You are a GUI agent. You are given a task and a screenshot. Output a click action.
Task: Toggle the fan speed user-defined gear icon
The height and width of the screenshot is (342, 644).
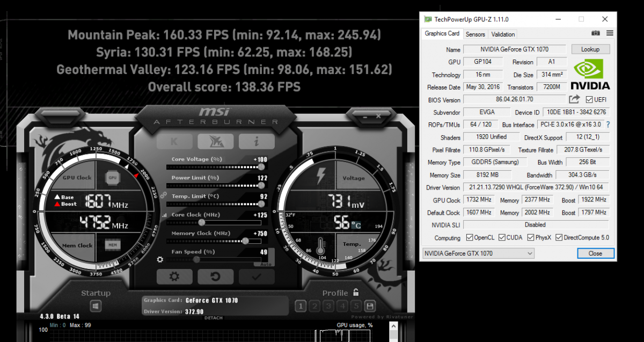click(x=159, y=260)
